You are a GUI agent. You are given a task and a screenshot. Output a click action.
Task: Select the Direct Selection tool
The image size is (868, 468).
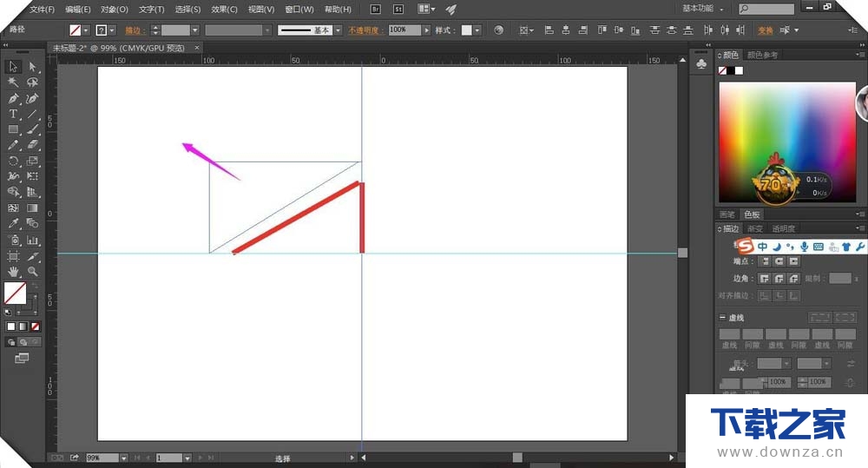(x=32, y=67)
